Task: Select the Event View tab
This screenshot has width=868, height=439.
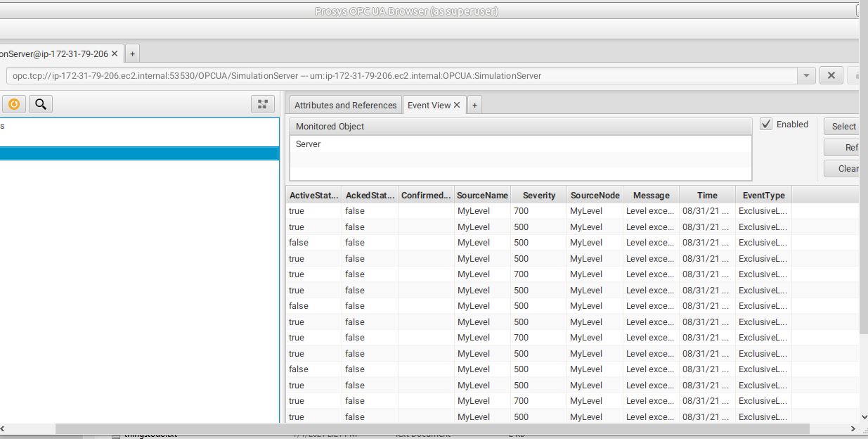Action: coord(429,105)
